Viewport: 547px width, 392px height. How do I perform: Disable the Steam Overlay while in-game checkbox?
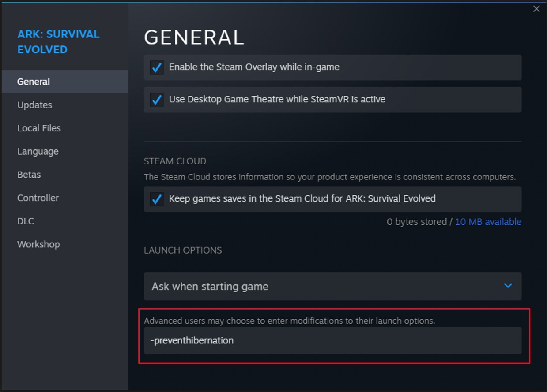157,67
